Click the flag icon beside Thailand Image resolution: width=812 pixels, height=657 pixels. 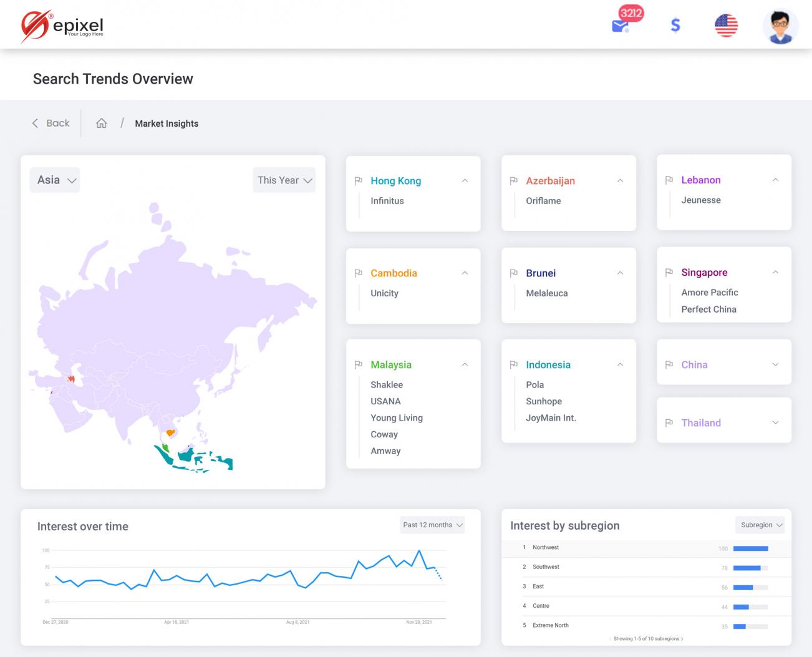[669, 423]
